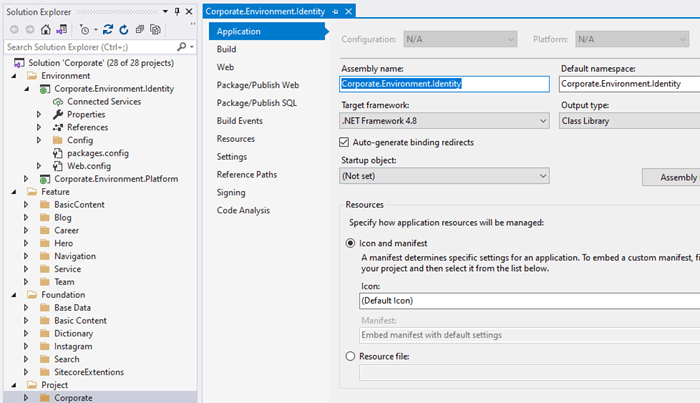Click the magnifier search icon in Solution Explorer
Screen dimensions: 700x403
181,46
